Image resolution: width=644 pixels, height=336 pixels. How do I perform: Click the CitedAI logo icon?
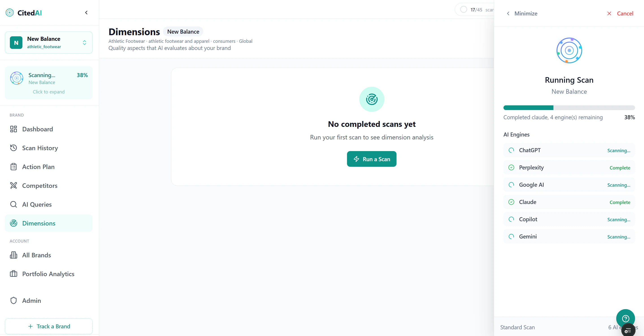(x=9, y=13)
